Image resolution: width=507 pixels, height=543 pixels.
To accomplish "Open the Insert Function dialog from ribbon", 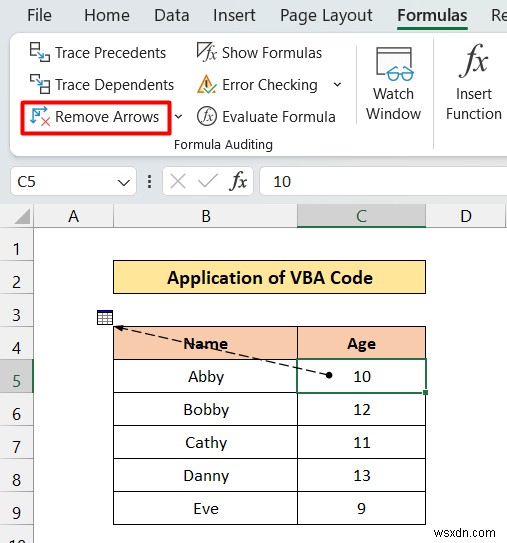I will click(473, 82).
